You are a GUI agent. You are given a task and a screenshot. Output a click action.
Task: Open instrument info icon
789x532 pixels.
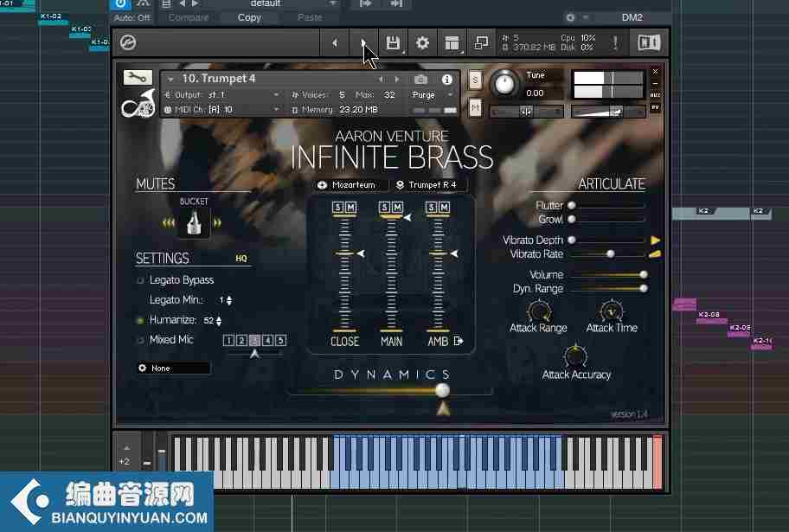pos(446,80)
